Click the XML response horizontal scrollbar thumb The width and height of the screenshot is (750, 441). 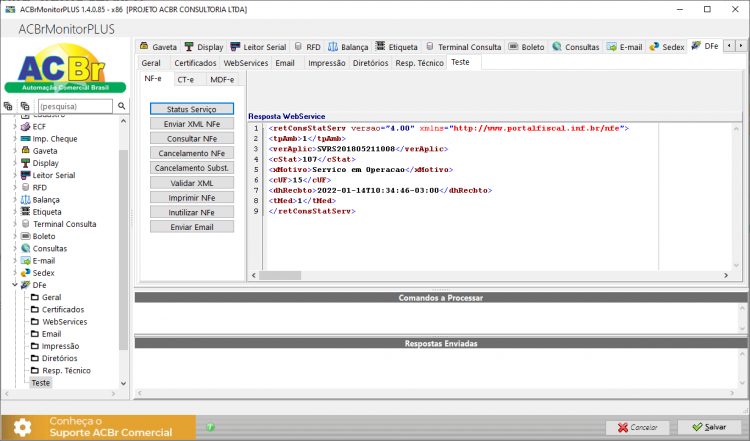point(280,276)
